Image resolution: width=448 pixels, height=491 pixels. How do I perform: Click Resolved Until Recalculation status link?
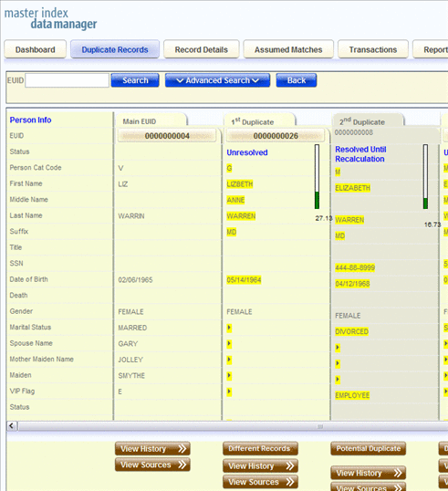pyautogui.click(x=360, y=154)
